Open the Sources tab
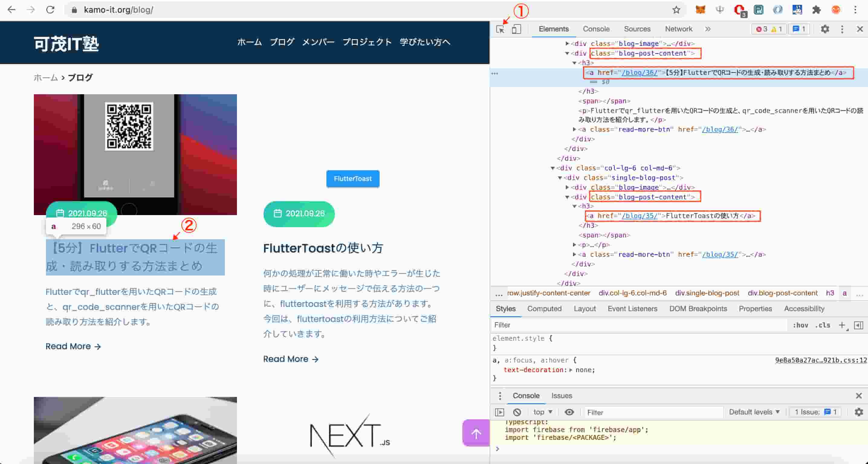 637,29
